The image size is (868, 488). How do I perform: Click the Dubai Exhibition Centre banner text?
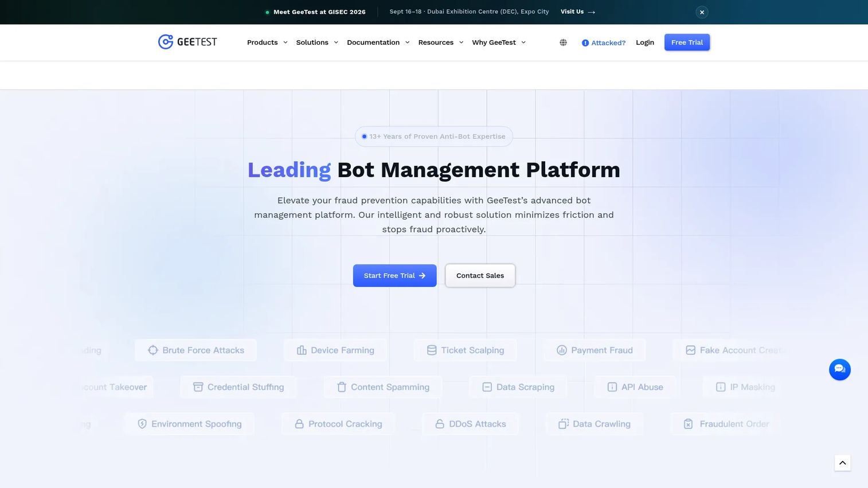pyautogui.click(x=469, y=12)
